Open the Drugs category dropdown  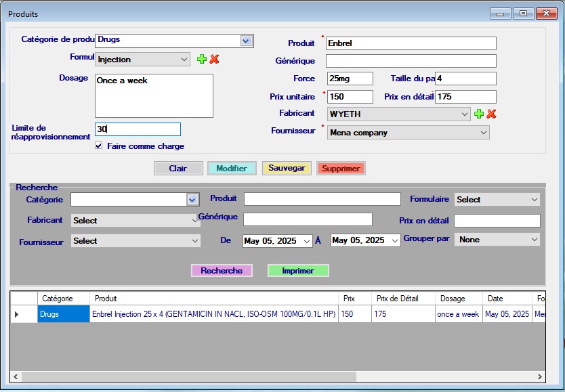point(246,41)
